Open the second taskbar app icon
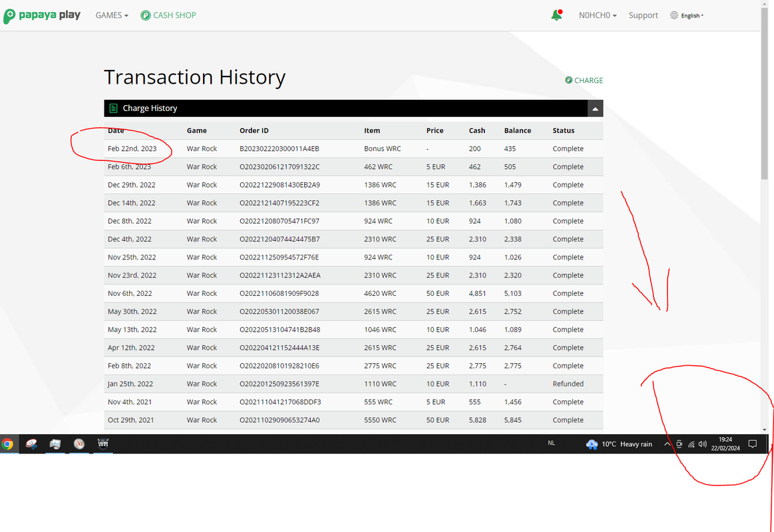The width and height of the screenshot is (774, 532). (31, 444)
